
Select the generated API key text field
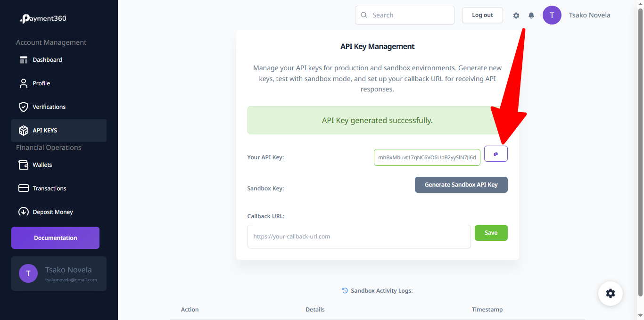[x=427, y=157]
